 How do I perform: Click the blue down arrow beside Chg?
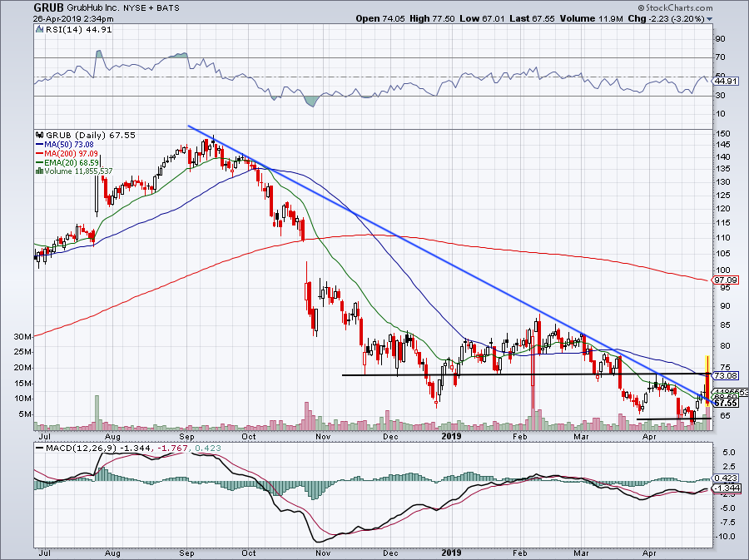[709, 19]
